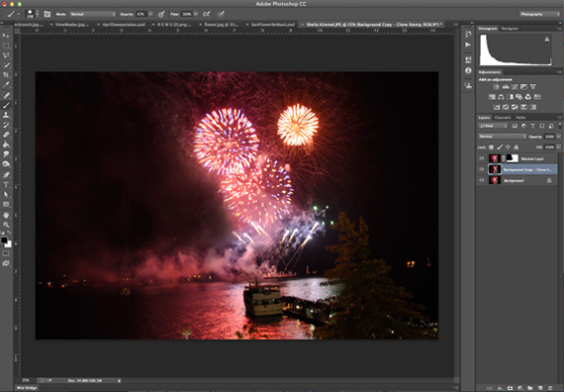The image size is (564, 392).
Task: Open the layer Fill slider arrow
Action: pyautogui.click(x=559, y=147)
